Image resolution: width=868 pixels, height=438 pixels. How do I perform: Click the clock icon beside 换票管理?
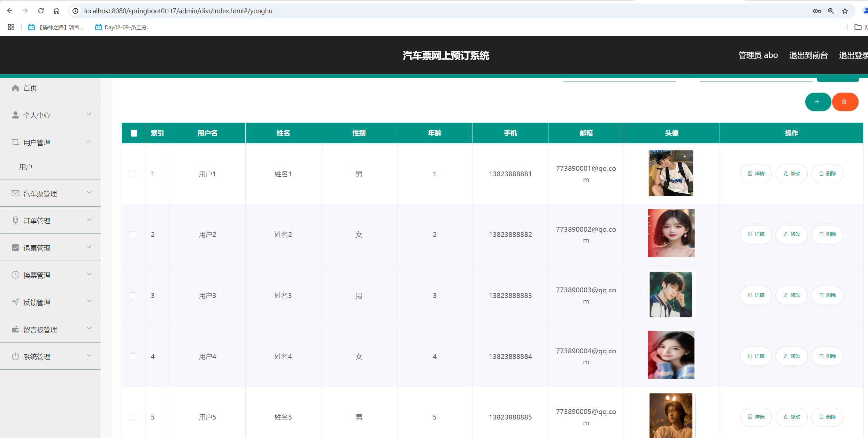(15, 275)
